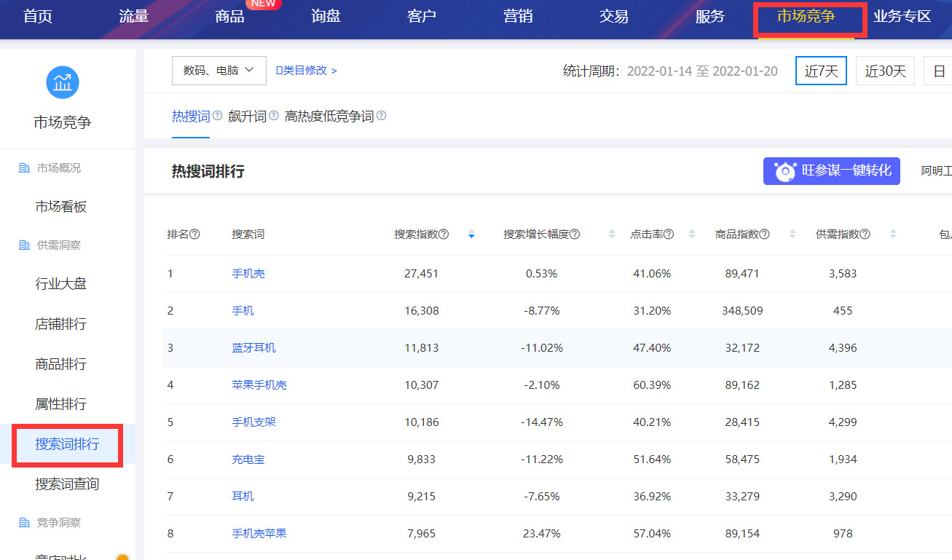Screen dimensions: 952x560
Task: Click help icon next to 热搜词 tab
Action: coord(217,116)
